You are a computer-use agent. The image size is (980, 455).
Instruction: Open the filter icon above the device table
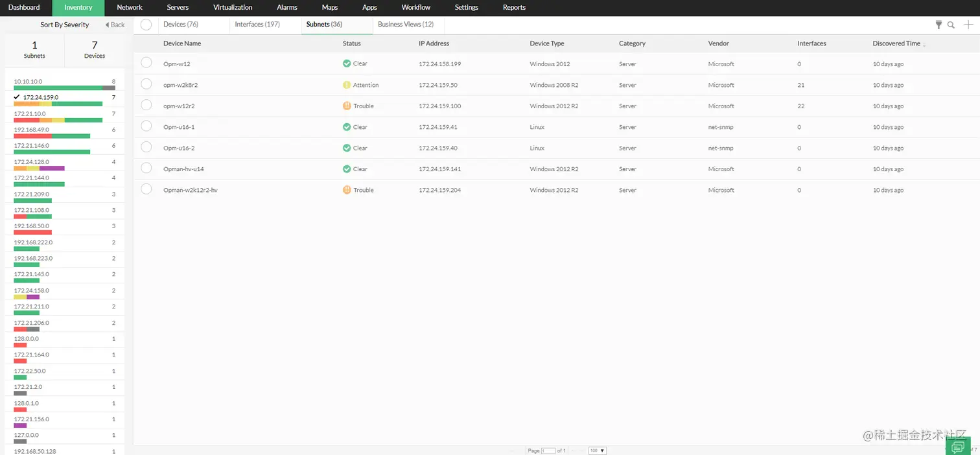939,25
